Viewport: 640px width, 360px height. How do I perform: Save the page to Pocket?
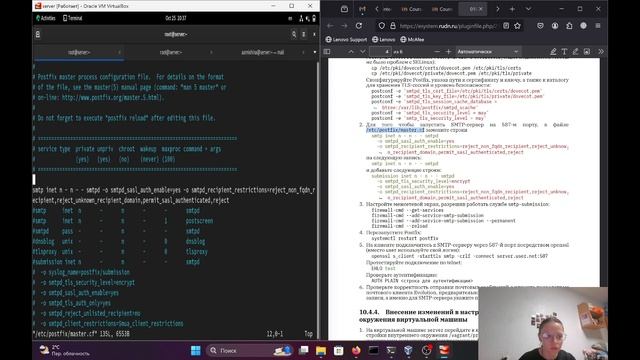540,26
